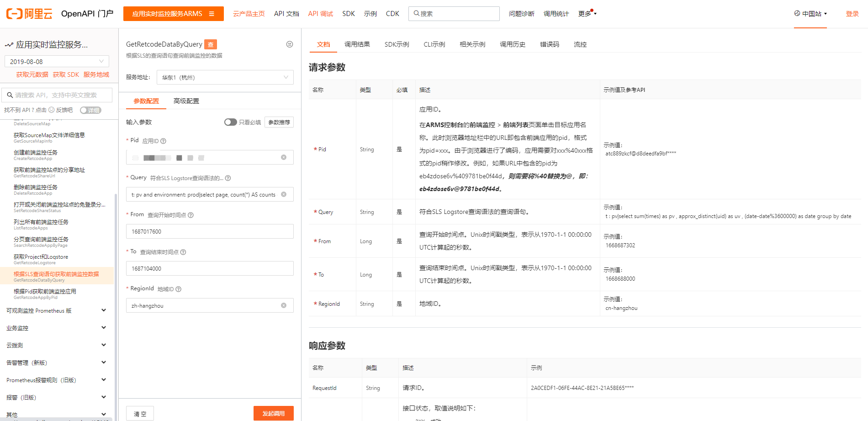The image size is (868, 421).
Task: Open SDK nav item in header
Action: tap(349, 14)
